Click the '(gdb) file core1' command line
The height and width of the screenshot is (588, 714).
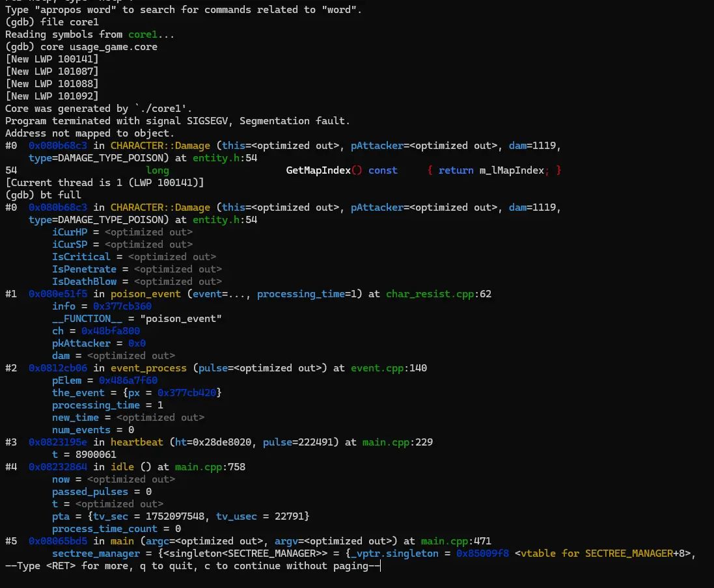tap(52, 22)
